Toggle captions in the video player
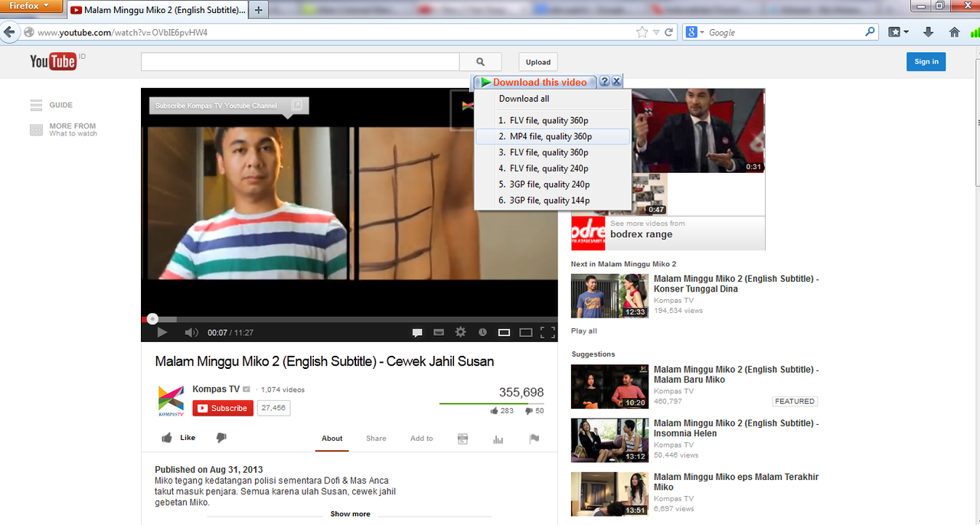Screen dimensions: 980x525 coord(417,332)
